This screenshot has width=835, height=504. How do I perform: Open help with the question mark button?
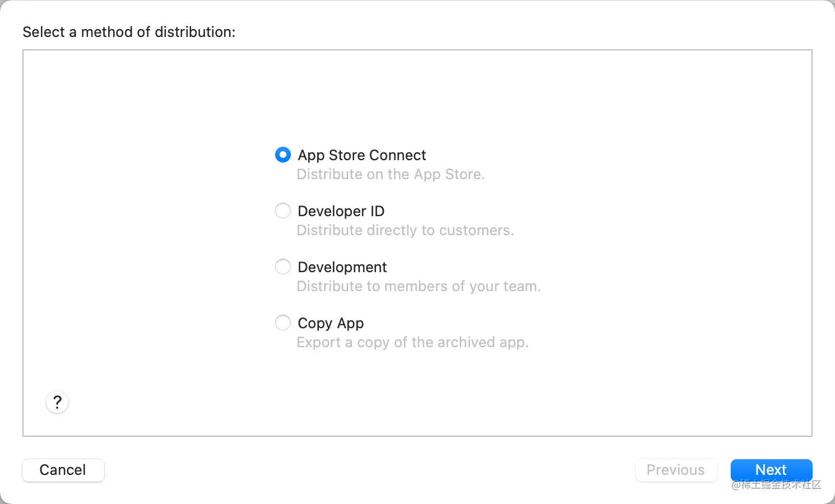click(x=57, y=402)
